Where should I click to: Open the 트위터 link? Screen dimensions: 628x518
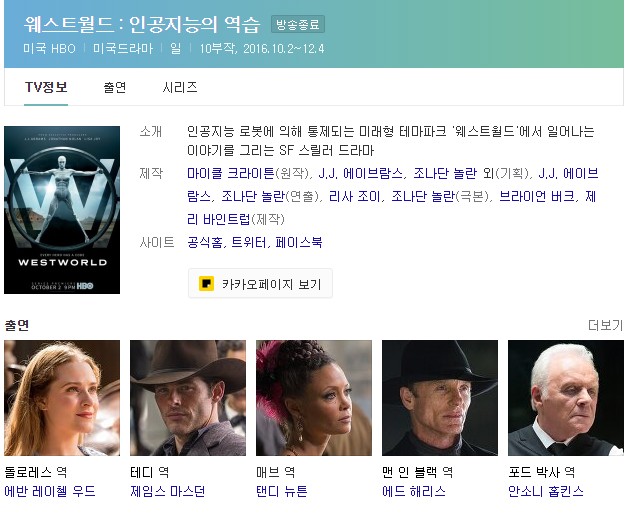pyautogui.click(x=248, y=242)
